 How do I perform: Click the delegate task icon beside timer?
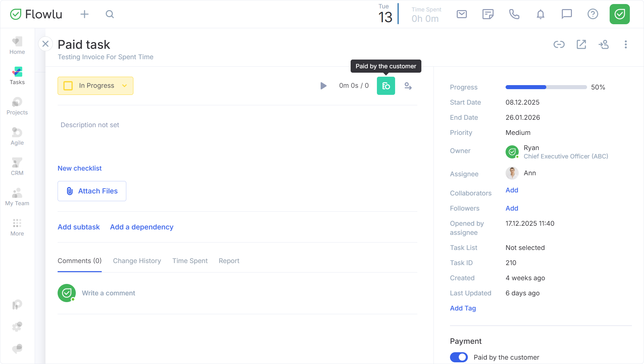pos(408,86)
